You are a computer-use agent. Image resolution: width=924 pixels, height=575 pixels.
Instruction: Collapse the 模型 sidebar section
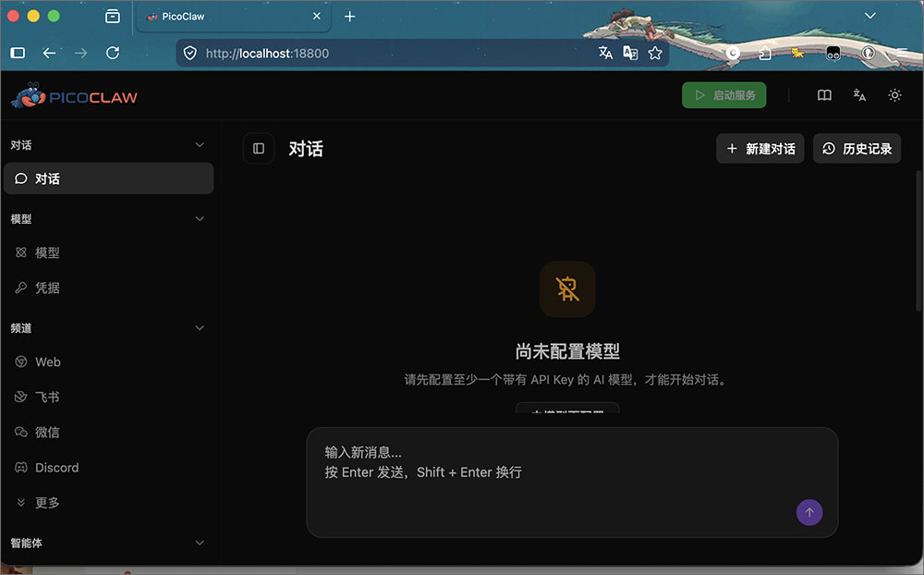[200, 219]
